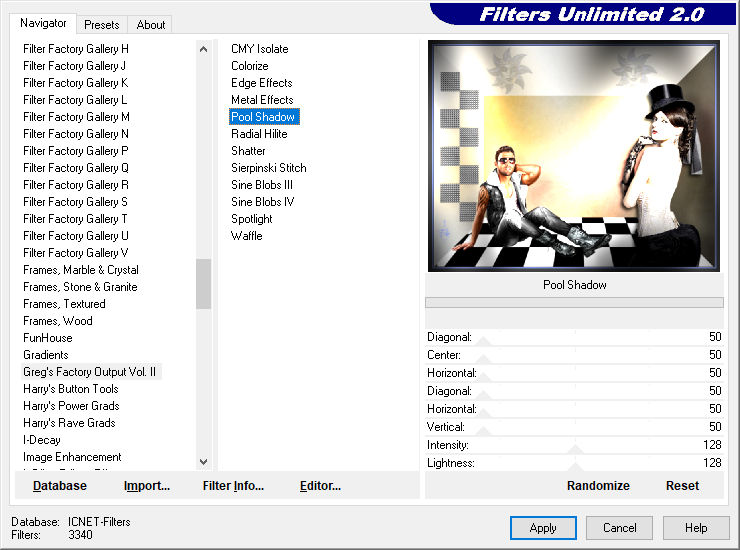Pick the Shatter filter

(x=248, y=151)
